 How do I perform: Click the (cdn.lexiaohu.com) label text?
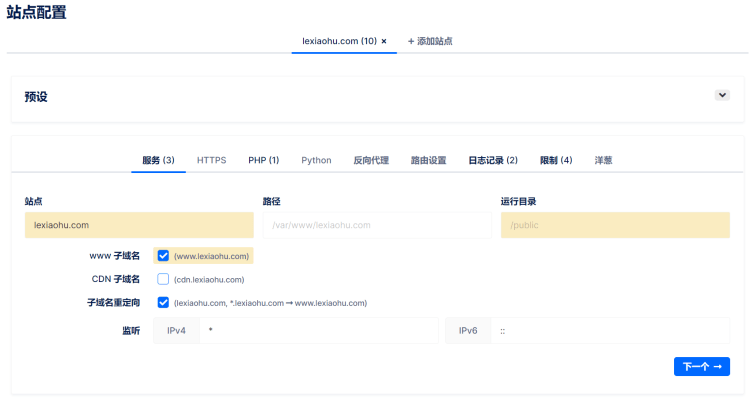pos(209,280)
